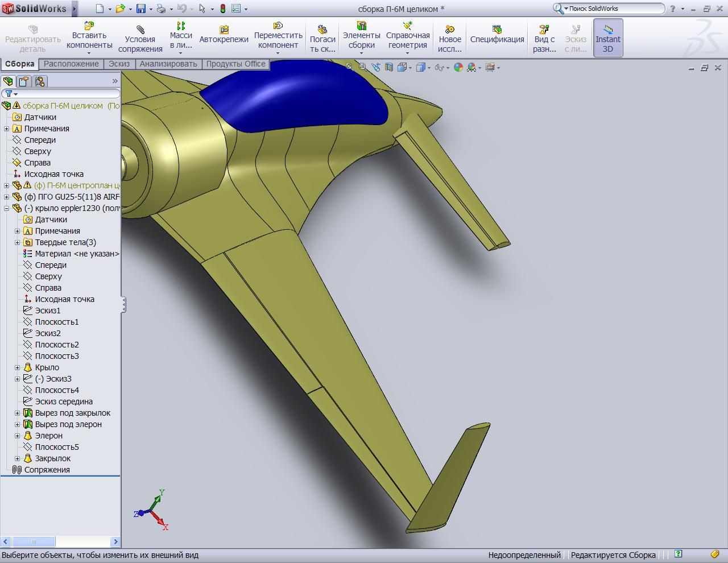Open the PropertyManager tab in the left panel
The height and width of the screenshot is (563, 728).
click(x=24, y=81)
